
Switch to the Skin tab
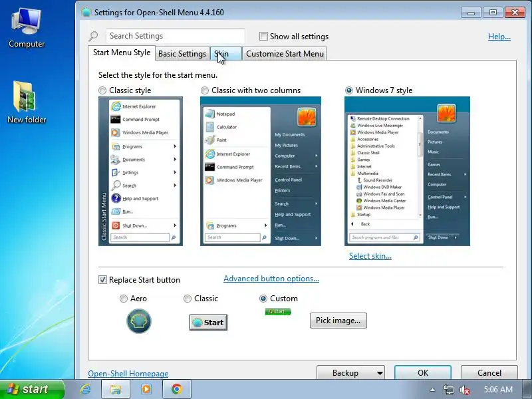pos(226,54)
